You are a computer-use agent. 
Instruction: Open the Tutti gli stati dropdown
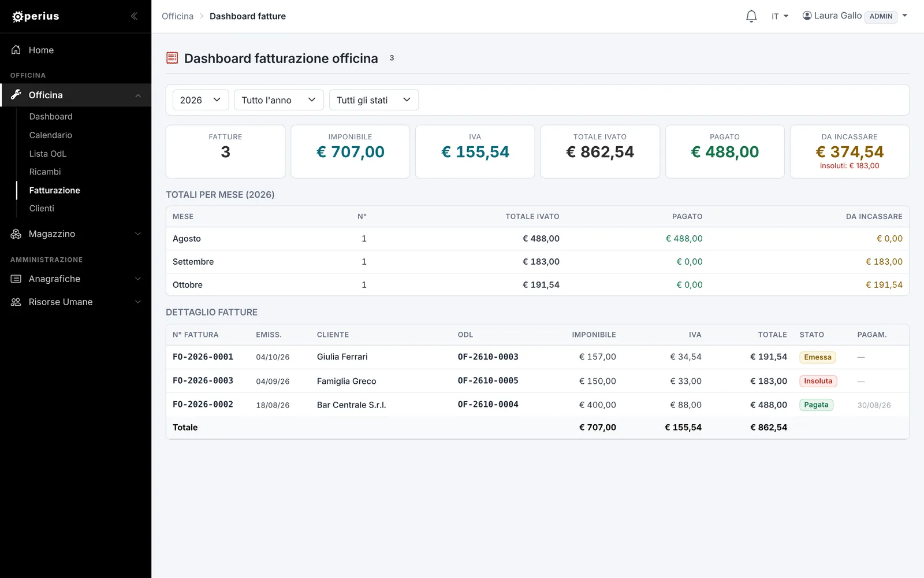click(374, 100)
